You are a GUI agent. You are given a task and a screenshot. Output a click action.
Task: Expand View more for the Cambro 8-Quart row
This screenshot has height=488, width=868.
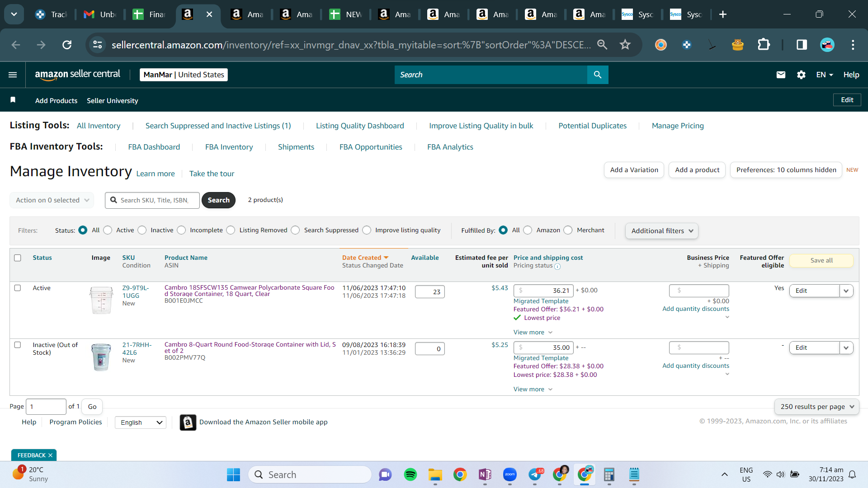[533, 389]
